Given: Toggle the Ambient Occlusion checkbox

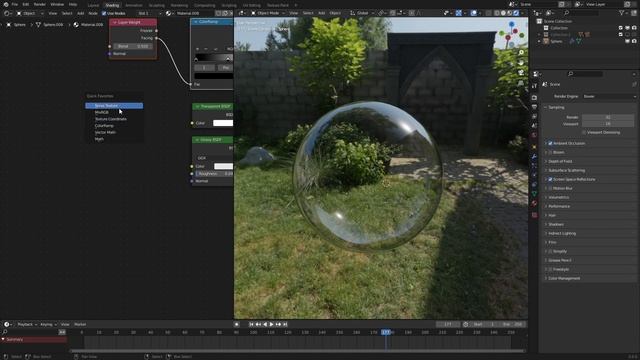Looking at the screenshot, I should 550,143.
